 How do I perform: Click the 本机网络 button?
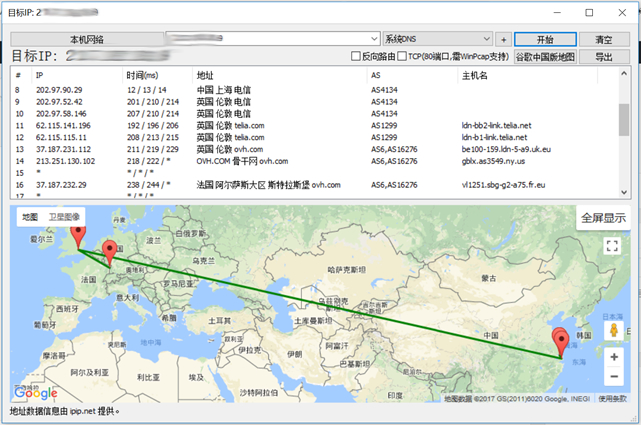coord(85,39)
